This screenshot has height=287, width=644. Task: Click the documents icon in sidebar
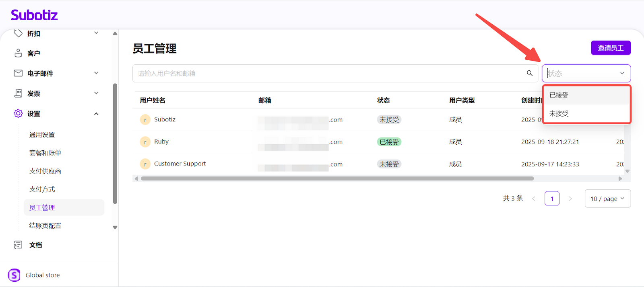18,245
